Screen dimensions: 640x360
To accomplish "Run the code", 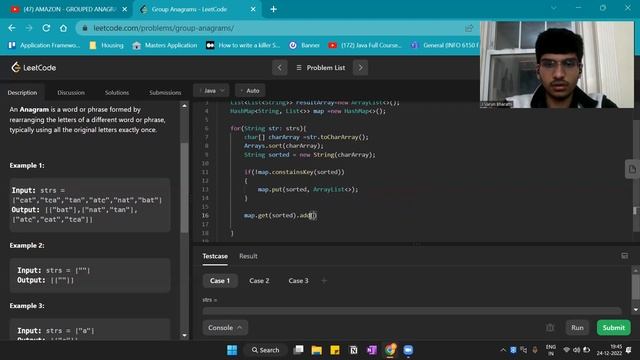I will 577,328.
